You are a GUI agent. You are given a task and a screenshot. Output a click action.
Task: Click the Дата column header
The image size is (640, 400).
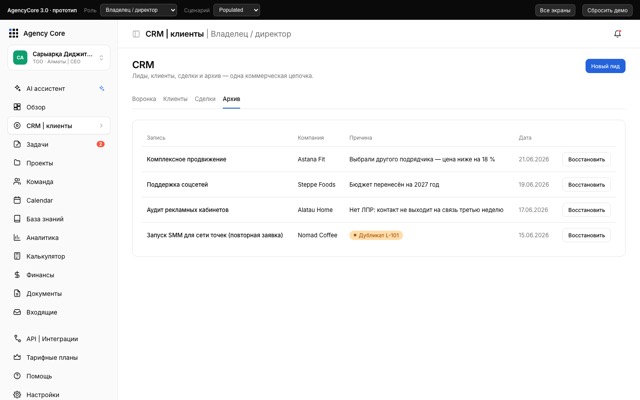[x=525, y=138]
